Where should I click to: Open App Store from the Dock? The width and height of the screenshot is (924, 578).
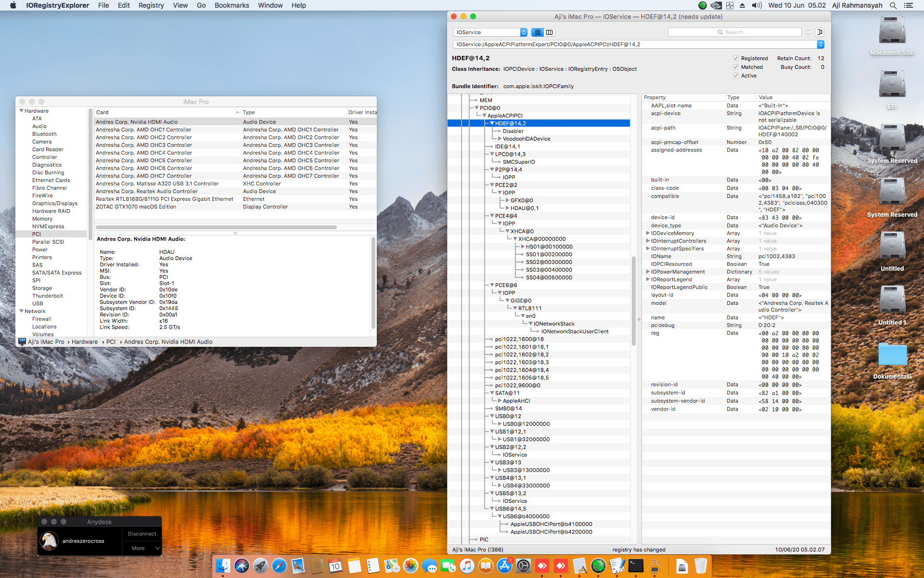click(x=504, y=566)
